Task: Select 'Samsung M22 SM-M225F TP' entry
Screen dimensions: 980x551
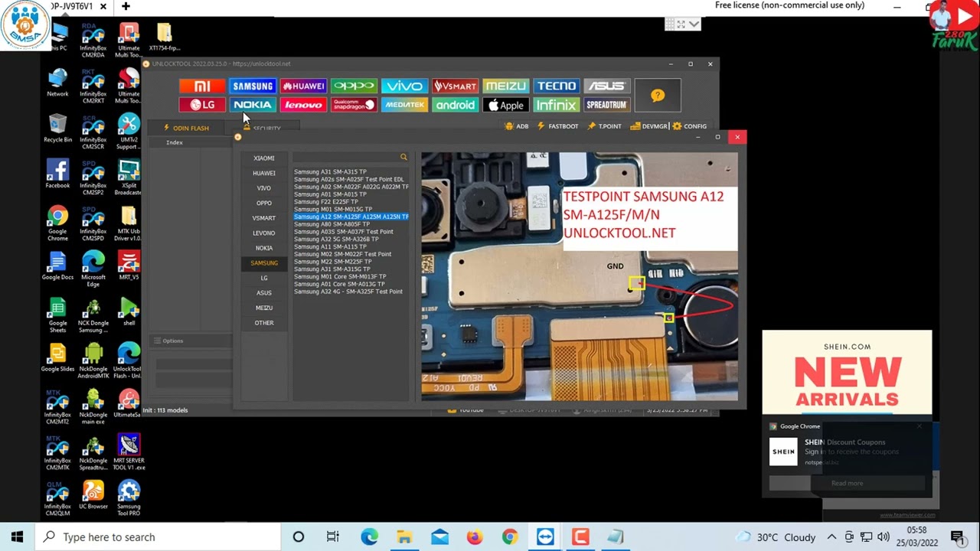Action: point(333,262)
